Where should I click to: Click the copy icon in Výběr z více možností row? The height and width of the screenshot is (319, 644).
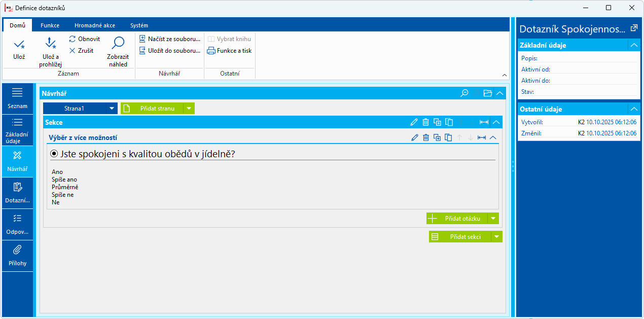[x=448, y=137]
